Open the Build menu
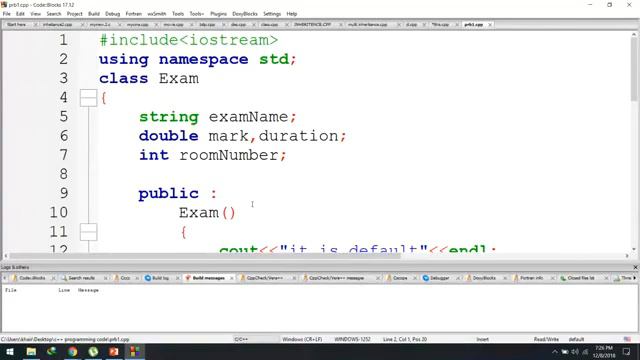 tap(94, 14)
